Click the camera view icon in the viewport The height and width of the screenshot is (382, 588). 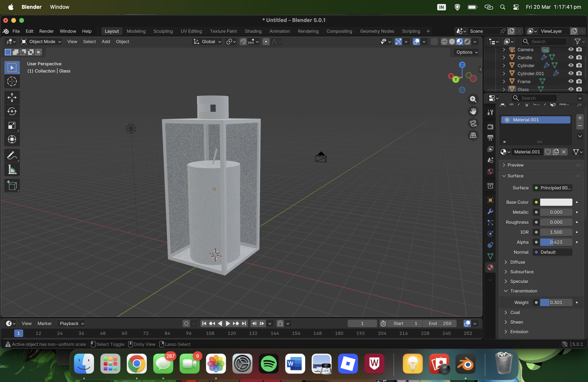tap(473, 123)
